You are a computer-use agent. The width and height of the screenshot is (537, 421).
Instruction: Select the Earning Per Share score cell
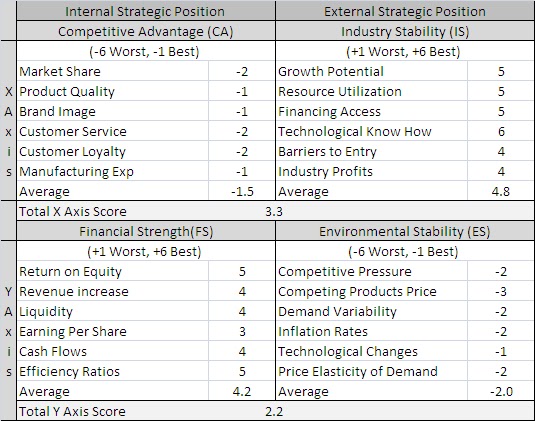tap(242, 331)
